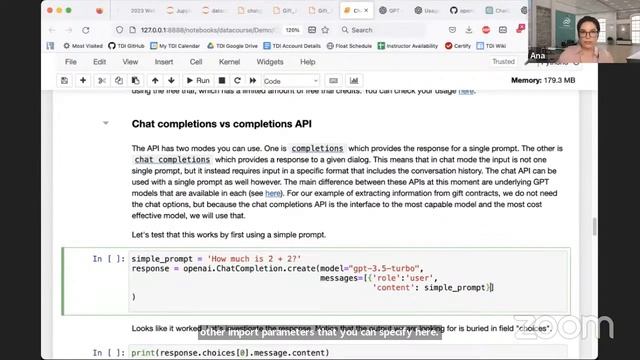Close the active browser tab
The width and height of the screenshot is (640, 360).
pos(366,11)
